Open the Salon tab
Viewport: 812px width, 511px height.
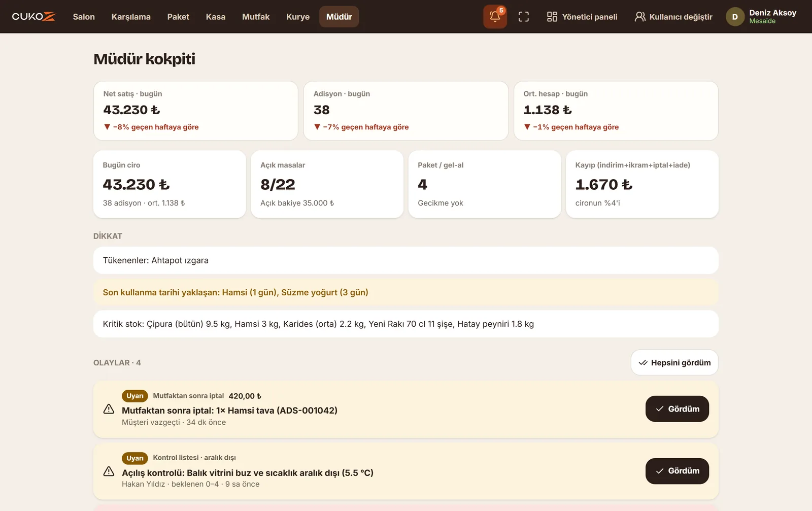click(84, 17)
